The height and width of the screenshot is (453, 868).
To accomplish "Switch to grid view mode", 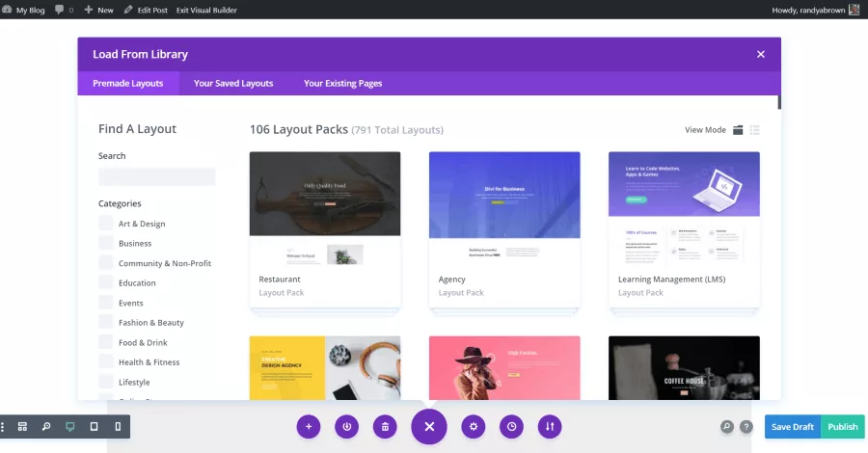I will (x=738, y=130).
